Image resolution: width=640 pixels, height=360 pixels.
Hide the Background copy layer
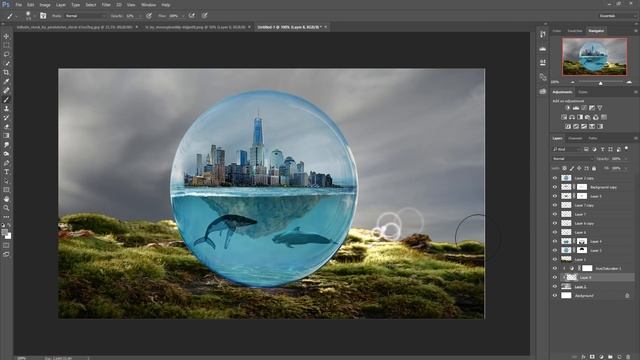[x=555, y=187]
